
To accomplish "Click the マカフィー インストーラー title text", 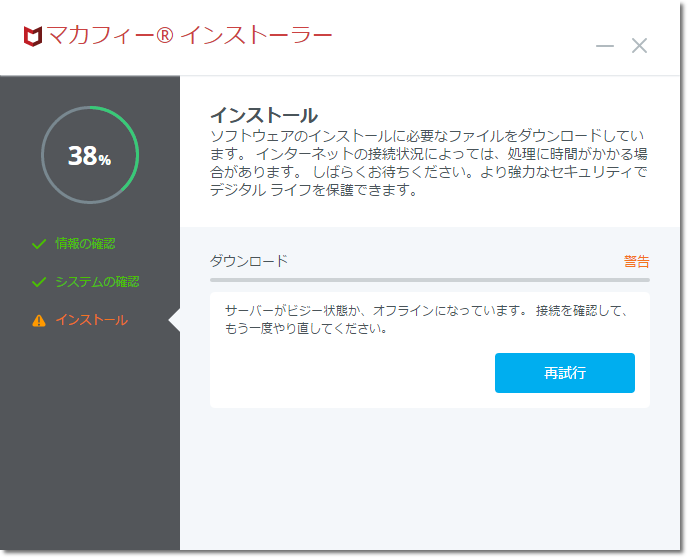I will pyautogui.click(x=189, y=35).
